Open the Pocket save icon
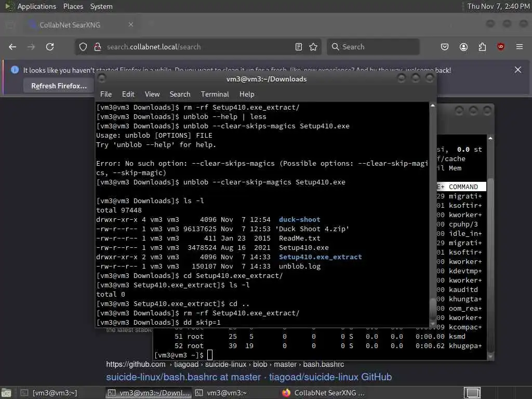532x399 pixels. point(445,47)
